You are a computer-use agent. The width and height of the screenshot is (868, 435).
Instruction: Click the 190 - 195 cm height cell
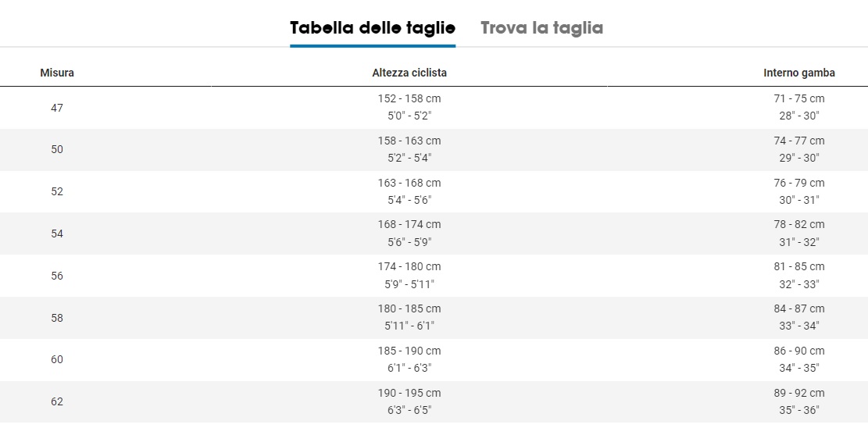pyautogui.click(x=409, y=393)
